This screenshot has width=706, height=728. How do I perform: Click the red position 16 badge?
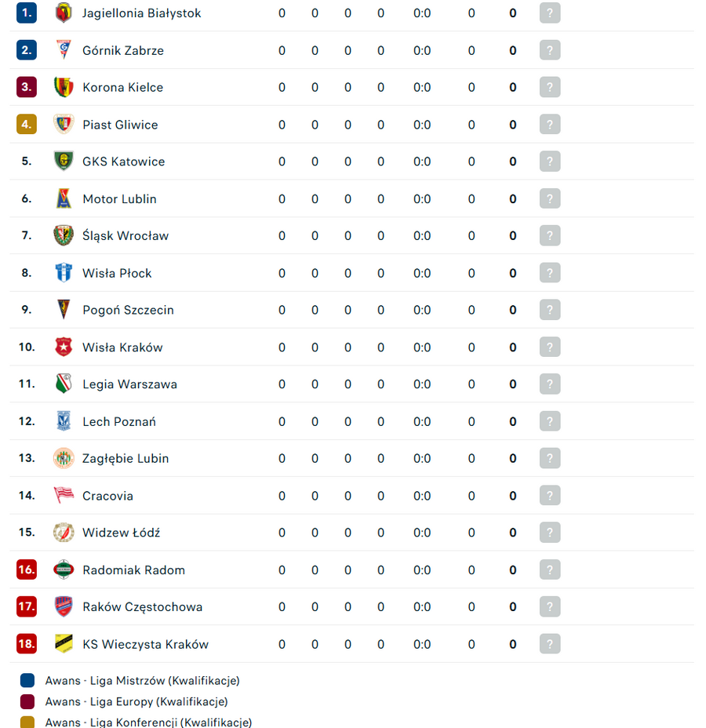click(27, 570)
